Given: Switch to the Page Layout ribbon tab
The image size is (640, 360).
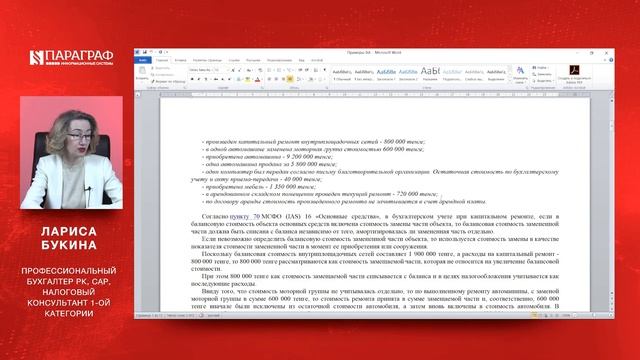Looking at the screenshot, I should tap(207, 60).
